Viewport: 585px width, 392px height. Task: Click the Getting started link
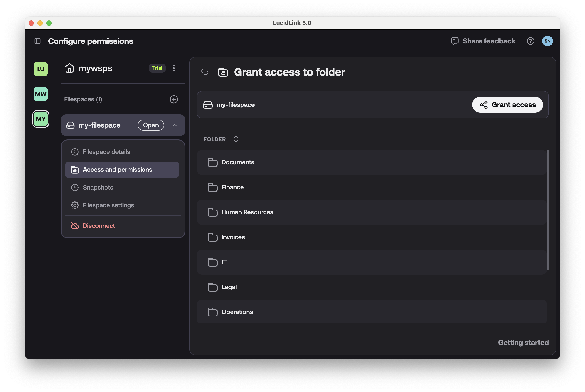pos(523,343)
